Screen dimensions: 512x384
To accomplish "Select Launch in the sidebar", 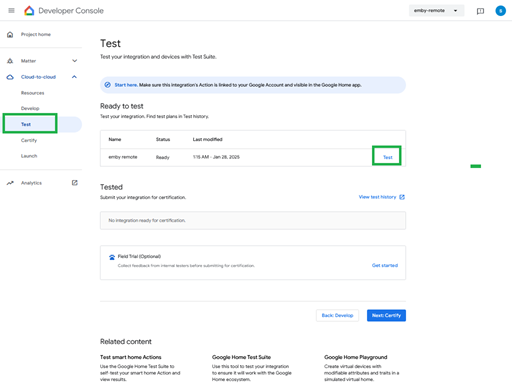I will [x=29, y=156].
